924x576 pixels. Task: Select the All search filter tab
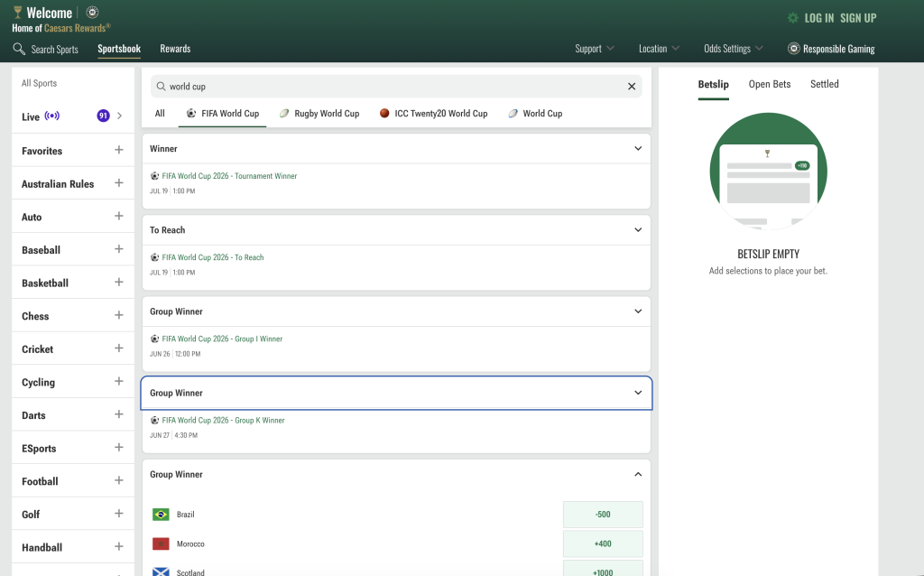pyautogui.click(x=160, y=113)
